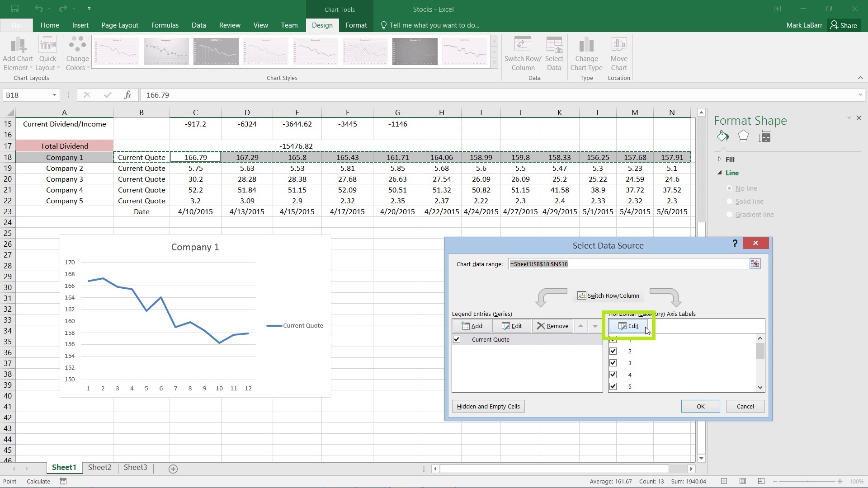Click the Chart data range input field
The height and width of the screenshot is (488, 868).
pyautogui.click(x=627, y=264)
